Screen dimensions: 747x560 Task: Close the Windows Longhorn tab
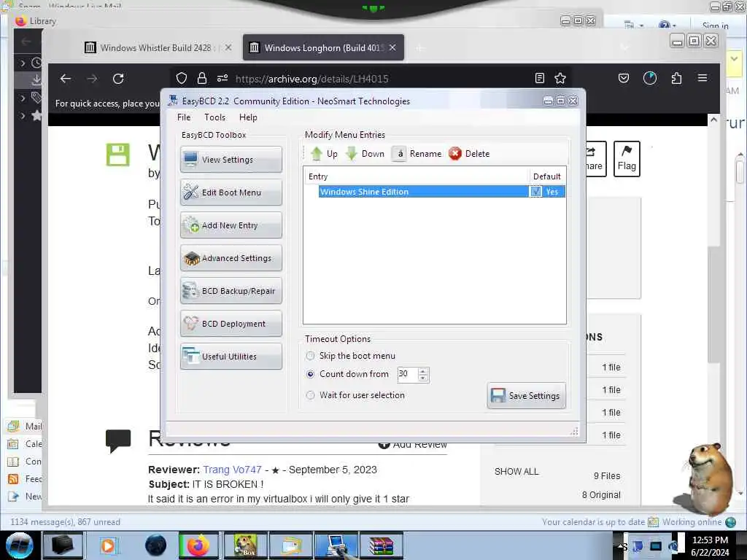[x=392, y=47]
